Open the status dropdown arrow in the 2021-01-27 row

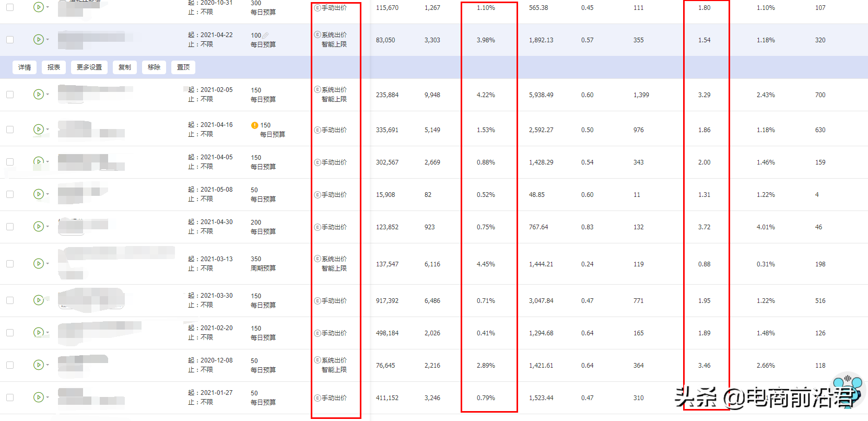48,397
